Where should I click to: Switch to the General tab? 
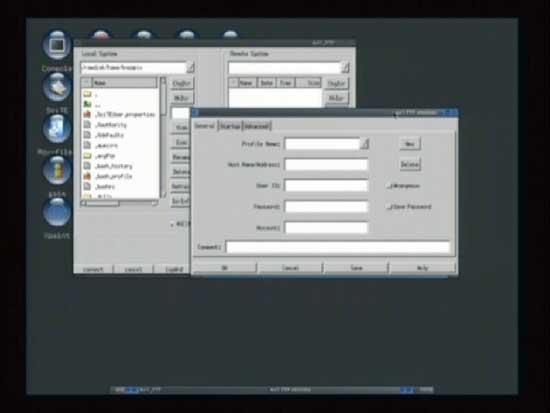(205, 126)
